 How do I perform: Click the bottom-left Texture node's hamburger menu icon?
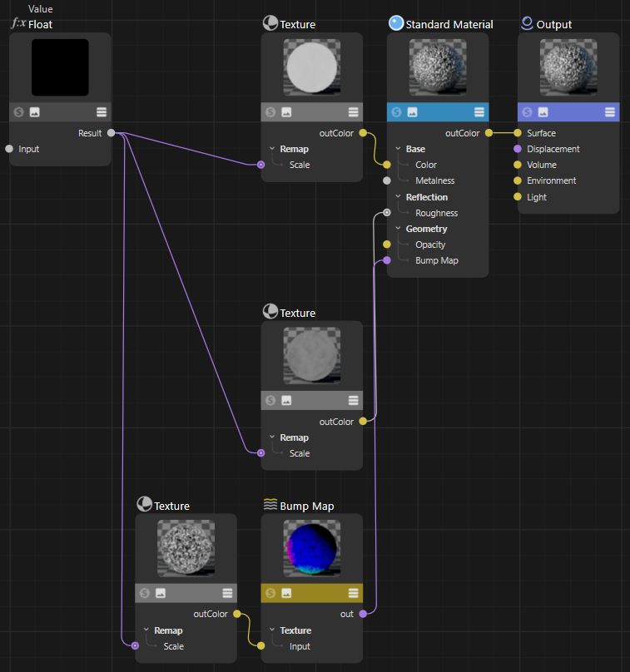click(227, 593)
